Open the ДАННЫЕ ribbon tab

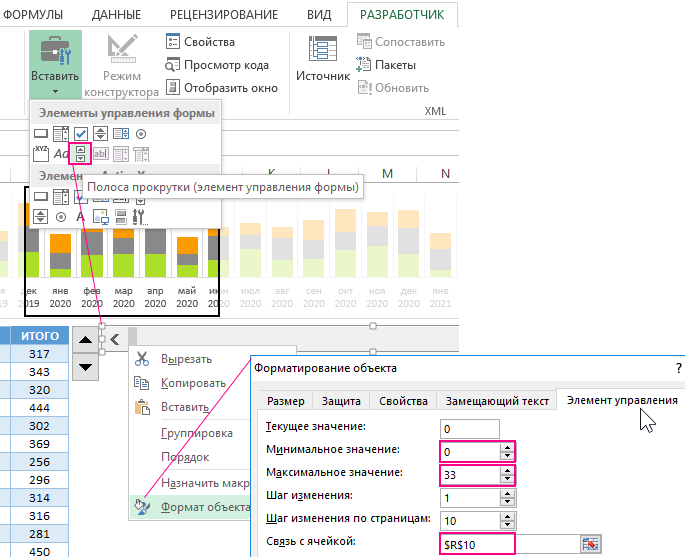pos(116,15)
